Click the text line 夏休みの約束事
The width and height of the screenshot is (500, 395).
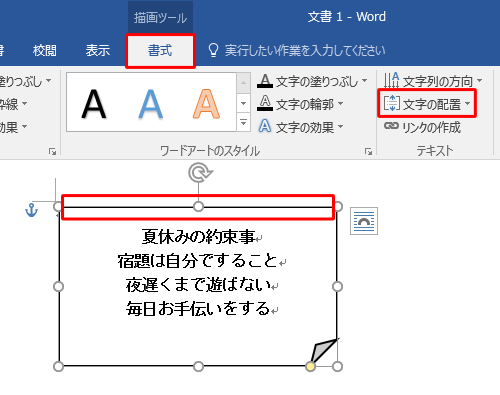pos(199,237)
